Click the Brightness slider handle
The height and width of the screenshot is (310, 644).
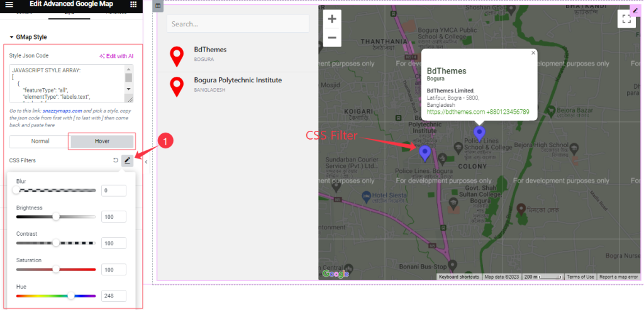pos(56,216)
